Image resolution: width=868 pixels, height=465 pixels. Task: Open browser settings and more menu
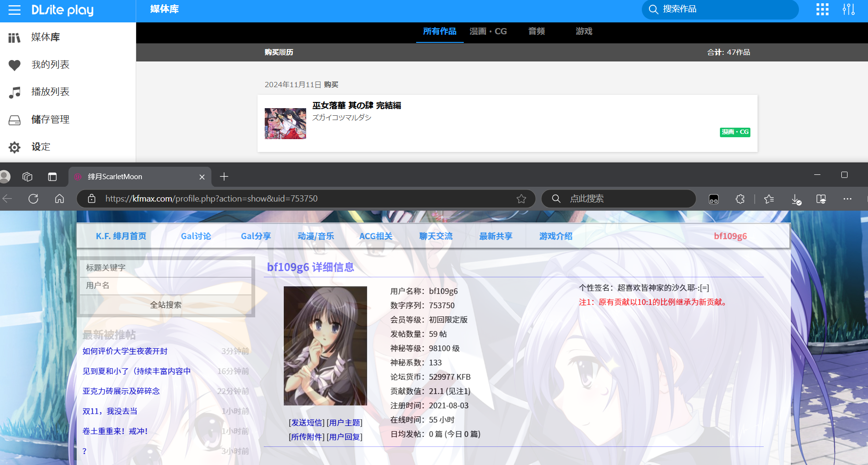(848, 199)
